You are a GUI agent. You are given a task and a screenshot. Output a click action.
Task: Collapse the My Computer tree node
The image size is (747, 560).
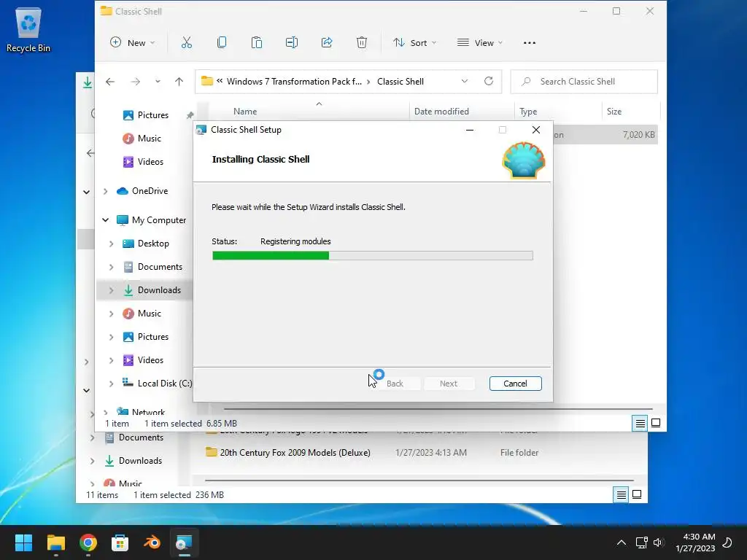(x=105, y=220)
